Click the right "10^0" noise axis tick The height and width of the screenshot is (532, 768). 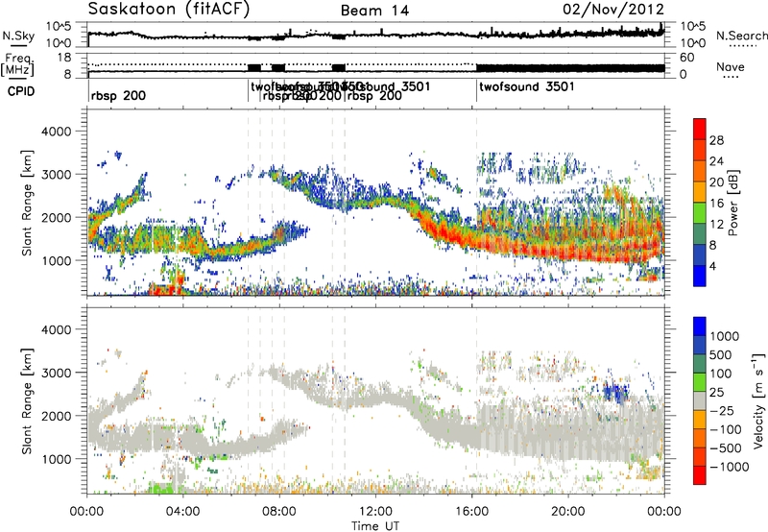click(693, 42)
